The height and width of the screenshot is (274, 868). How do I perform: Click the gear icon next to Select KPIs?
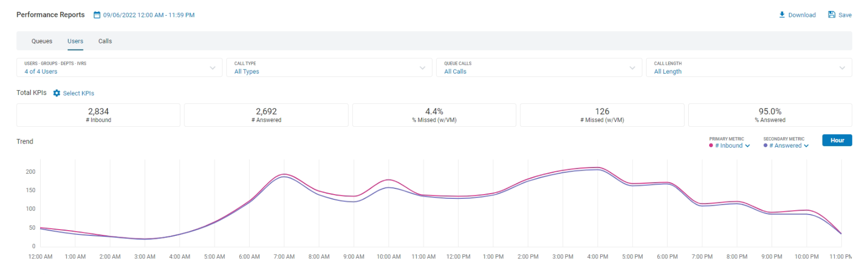57,93
